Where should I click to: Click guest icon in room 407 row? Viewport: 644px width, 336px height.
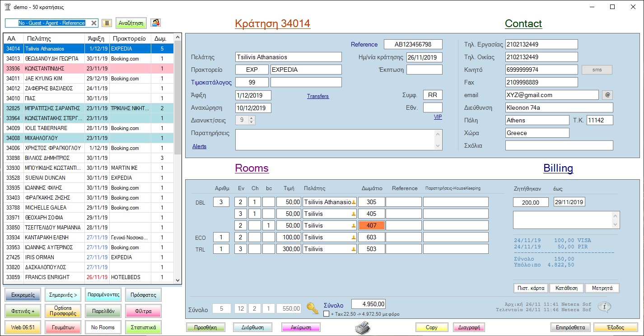tap(354, 226)
